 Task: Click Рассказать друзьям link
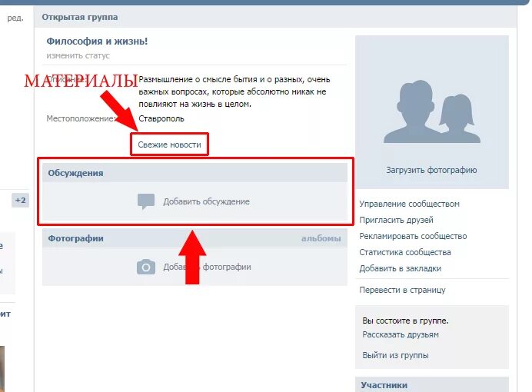[401, 334]
